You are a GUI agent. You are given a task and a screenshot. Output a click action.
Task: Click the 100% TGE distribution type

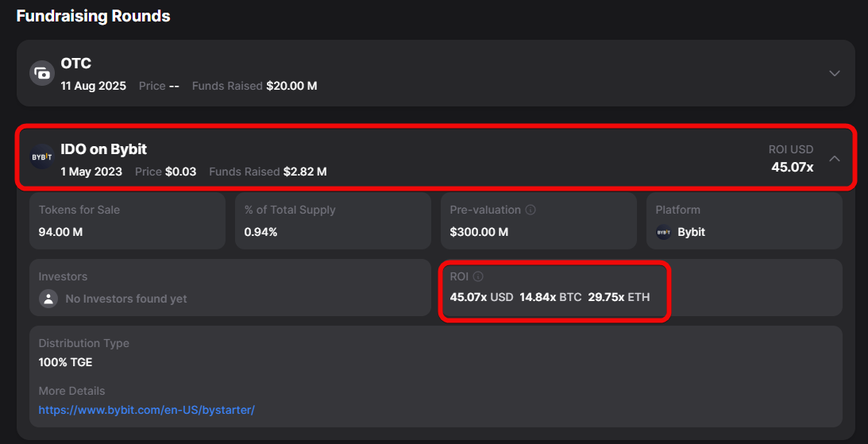65,362
